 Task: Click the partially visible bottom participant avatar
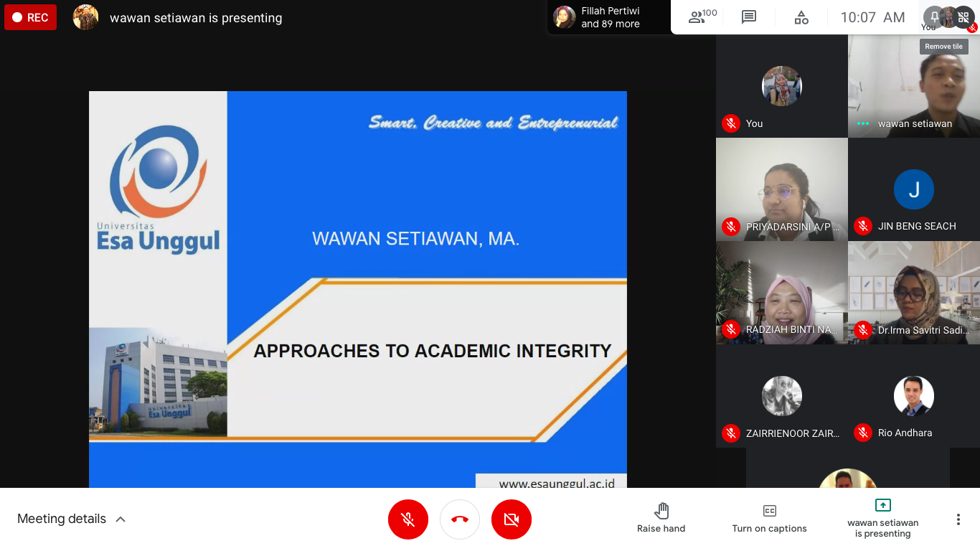848,479
